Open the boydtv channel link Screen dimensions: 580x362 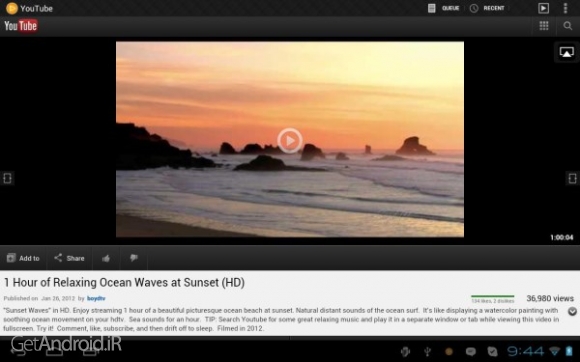click(96, 298)
